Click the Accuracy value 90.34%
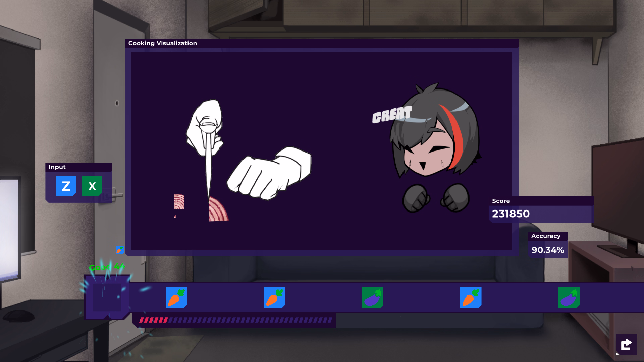Screen dimensions: 644x362 (548, 250)
